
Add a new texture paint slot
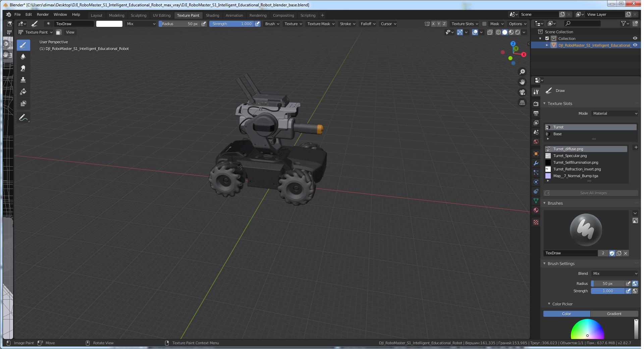[x=636, y=147]
